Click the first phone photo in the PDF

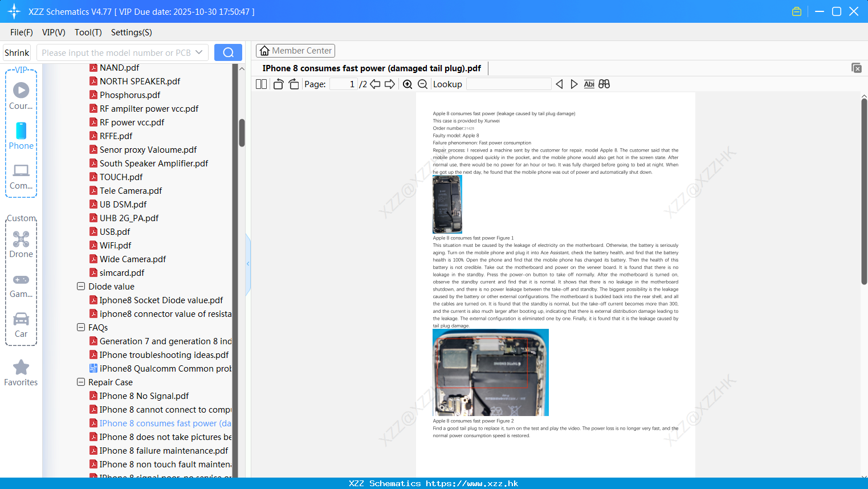tap(447, 204)
